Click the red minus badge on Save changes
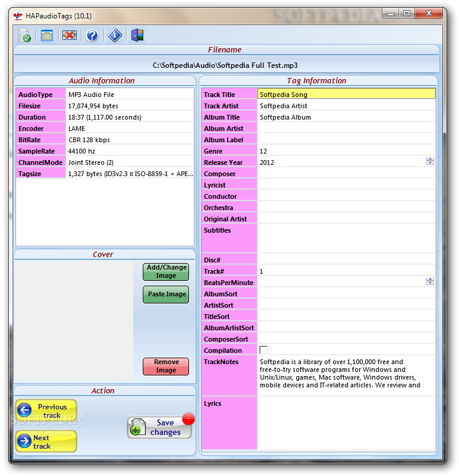The image size is (459, 476). tap(188, 419)
